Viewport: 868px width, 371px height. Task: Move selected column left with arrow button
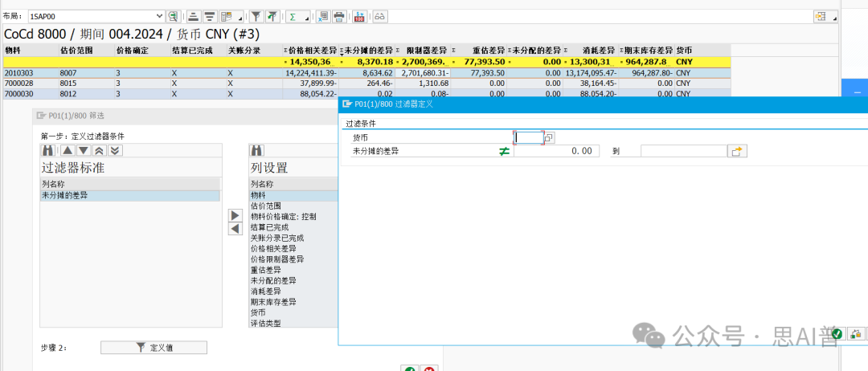(x=235, y=229)
